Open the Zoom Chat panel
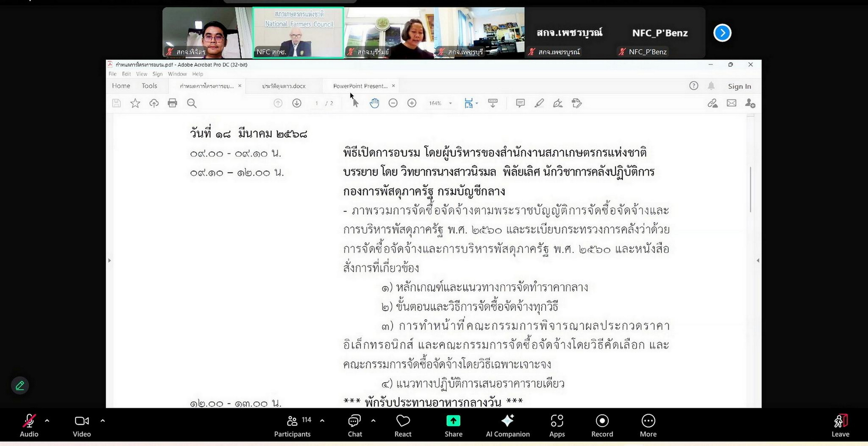This screenshot has height=446, width=868. [x=355, y=426]
